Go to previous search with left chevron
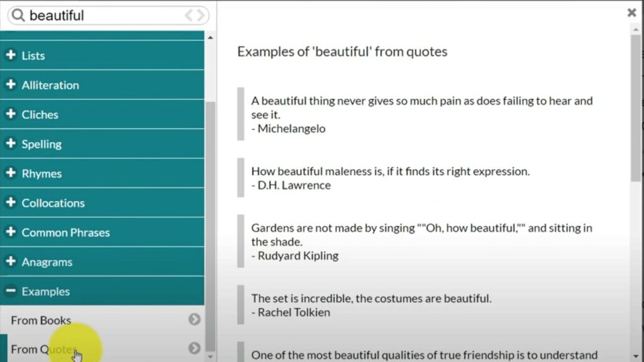The image size is (644, 362). (x=189, y=15)
